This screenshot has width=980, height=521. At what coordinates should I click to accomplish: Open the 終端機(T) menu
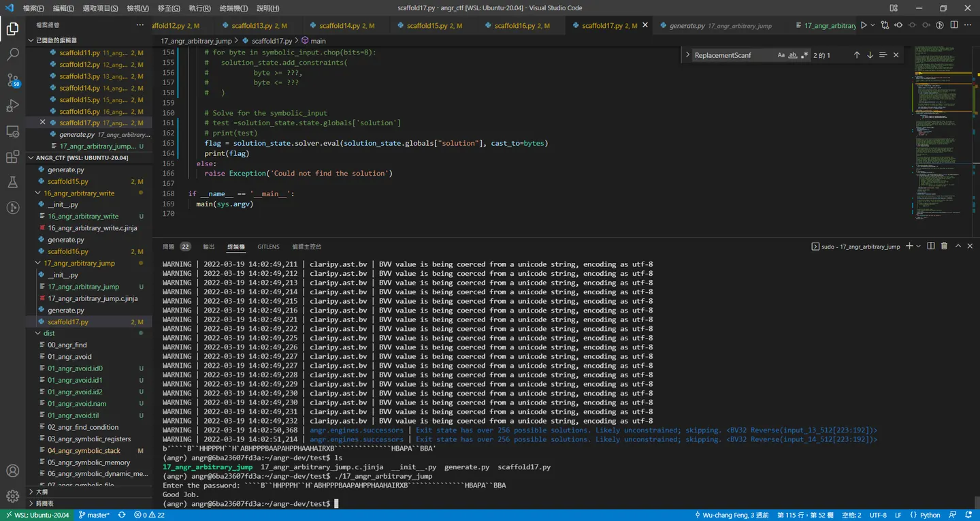click(x=233, y=8)
